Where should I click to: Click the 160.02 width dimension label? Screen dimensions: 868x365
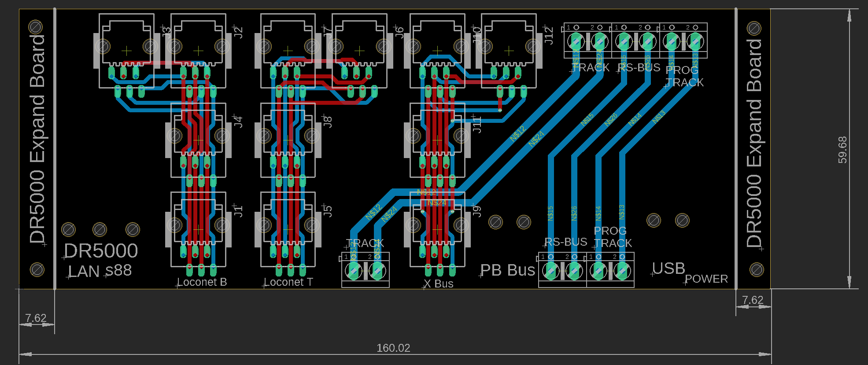[393, 348]
